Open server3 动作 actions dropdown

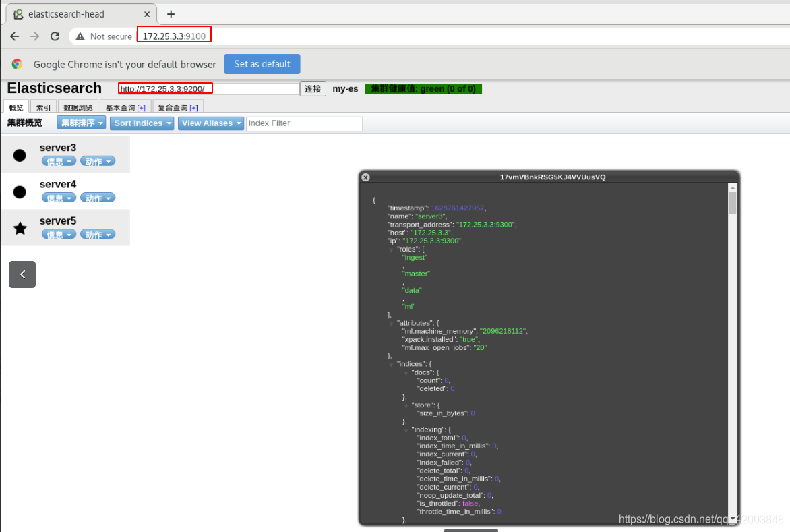pyautogui.click(x=98, y=161)
